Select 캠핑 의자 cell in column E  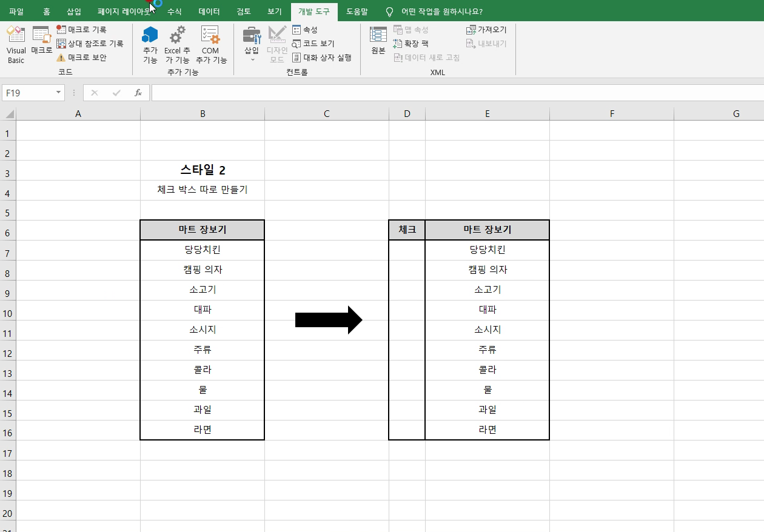pyautogui.click(x=488, y=270)
